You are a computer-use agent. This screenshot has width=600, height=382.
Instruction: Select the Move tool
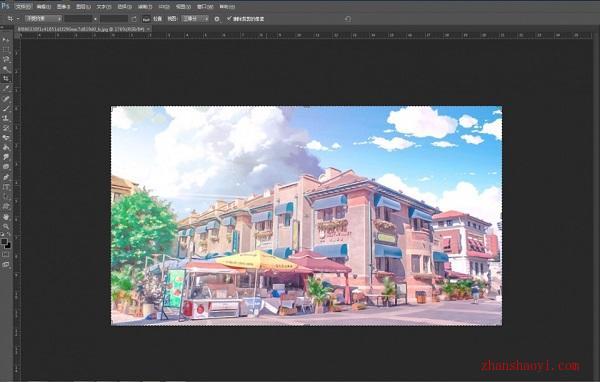[x=6, y=40]
